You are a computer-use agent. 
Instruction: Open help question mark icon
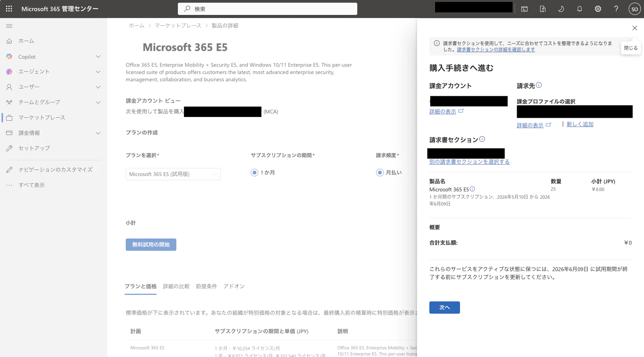pyautogui.click(x=616, y=9)
